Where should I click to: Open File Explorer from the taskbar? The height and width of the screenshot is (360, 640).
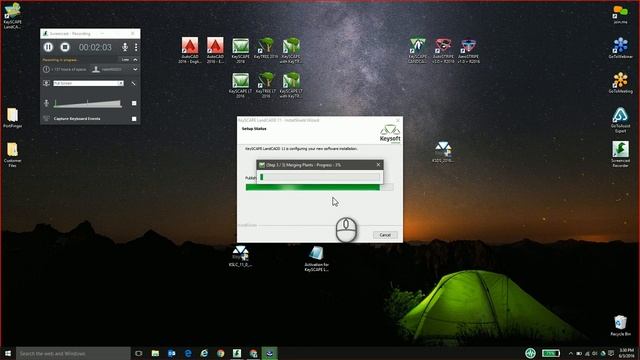pyautogui.click(x=155, y=353)
